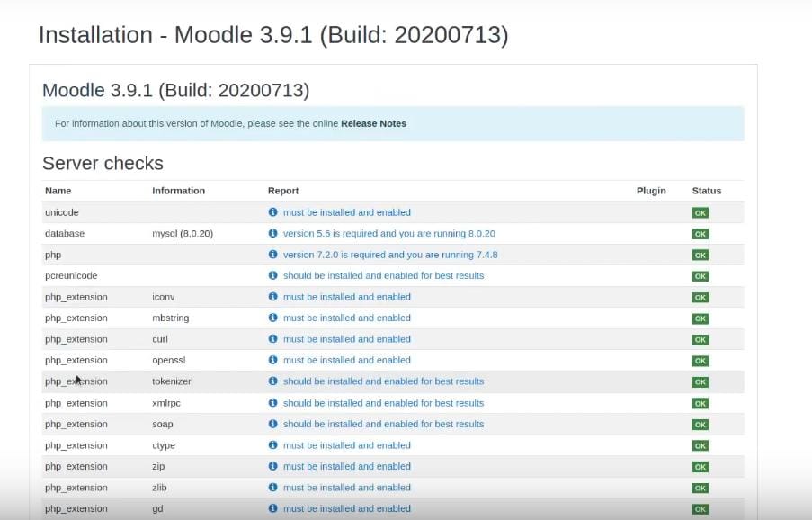Click the info icon for the gd extension
The height and width of the screenshot is (520, 812).
click(x=273, y=508)
